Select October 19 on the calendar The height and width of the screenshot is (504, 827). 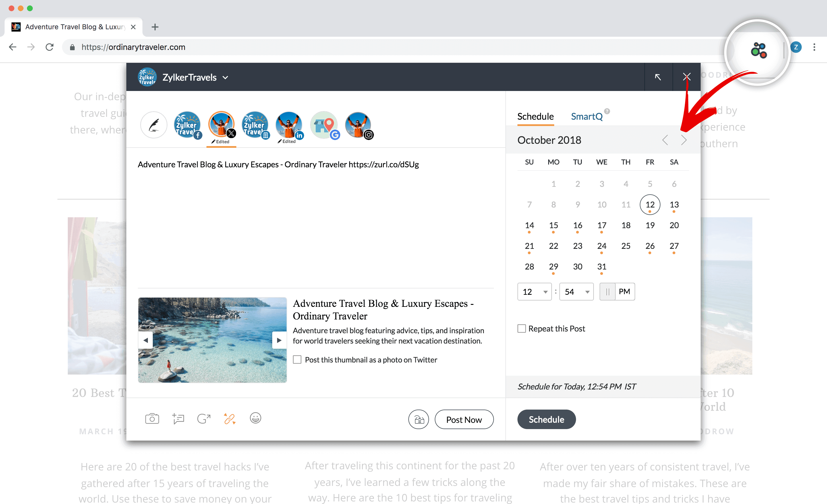click(x=650, y=225)
